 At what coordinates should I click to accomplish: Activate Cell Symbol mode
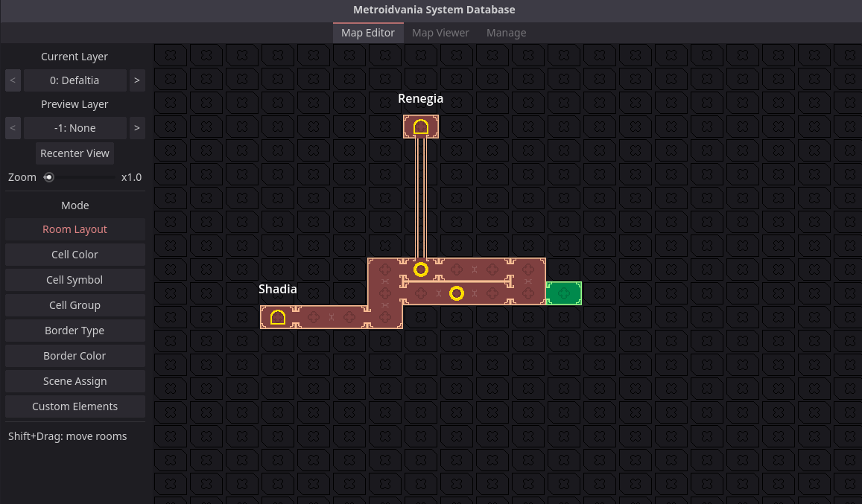point(75,280)
